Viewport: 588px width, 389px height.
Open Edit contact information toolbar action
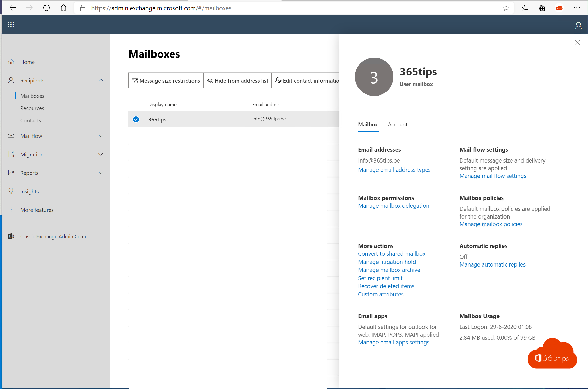(307, 80)
